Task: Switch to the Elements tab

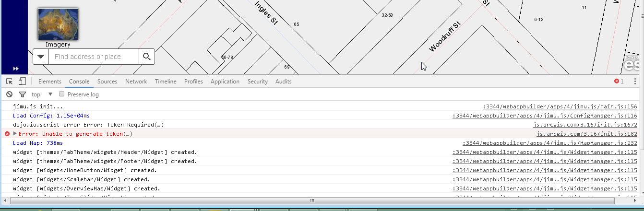Action: (x=50, y=82)
